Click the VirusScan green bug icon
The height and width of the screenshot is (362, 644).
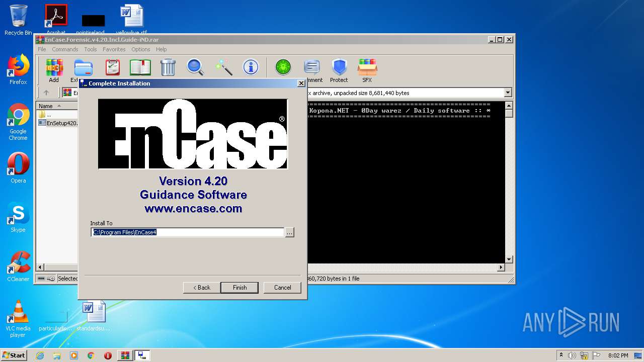coord(283,67)
